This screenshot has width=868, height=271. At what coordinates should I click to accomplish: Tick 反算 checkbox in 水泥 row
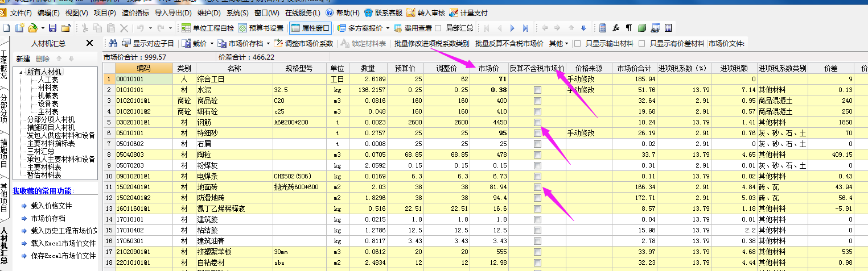click(537, 90)
